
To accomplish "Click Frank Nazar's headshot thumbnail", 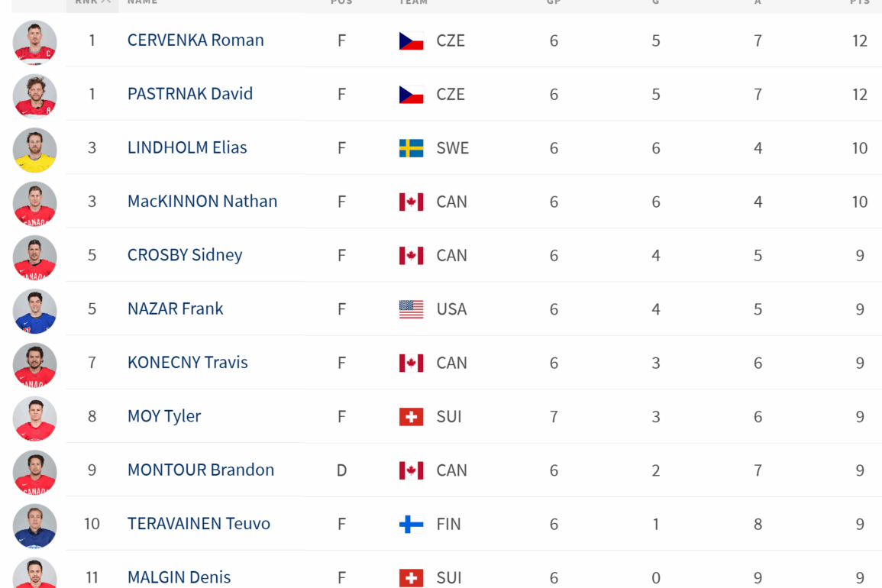I will (x=35, y=311).
